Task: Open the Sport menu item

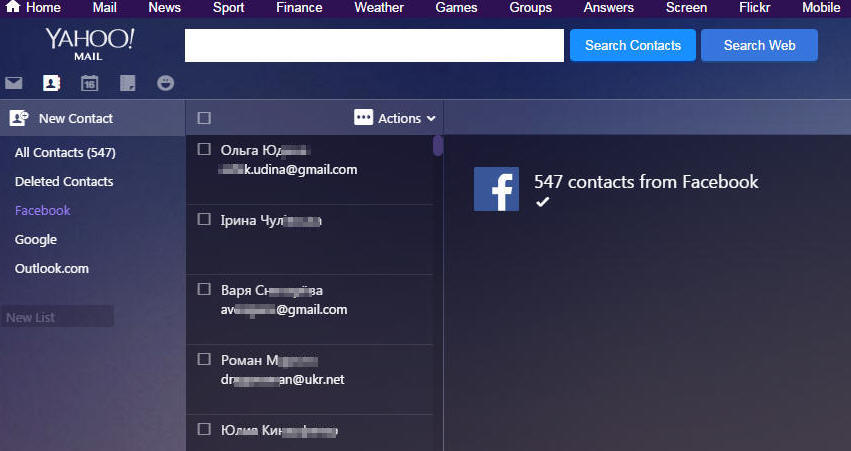Action: [x=228, y=8]
